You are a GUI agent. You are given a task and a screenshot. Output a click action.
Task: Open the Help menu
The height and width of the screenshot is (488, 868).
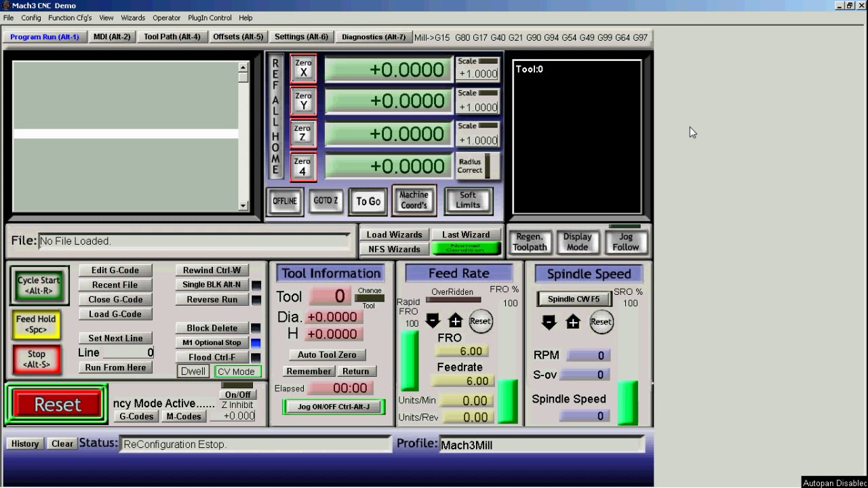pos(245,18)
